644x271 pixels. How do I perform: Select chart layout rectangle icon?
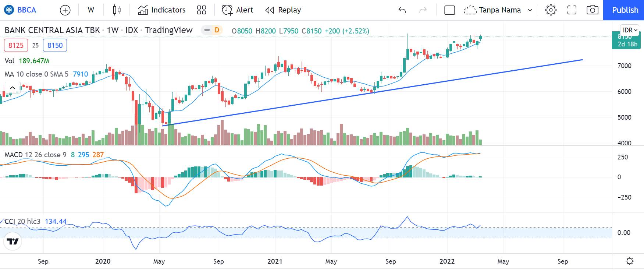pyautogui.click(x=449, y=10)
